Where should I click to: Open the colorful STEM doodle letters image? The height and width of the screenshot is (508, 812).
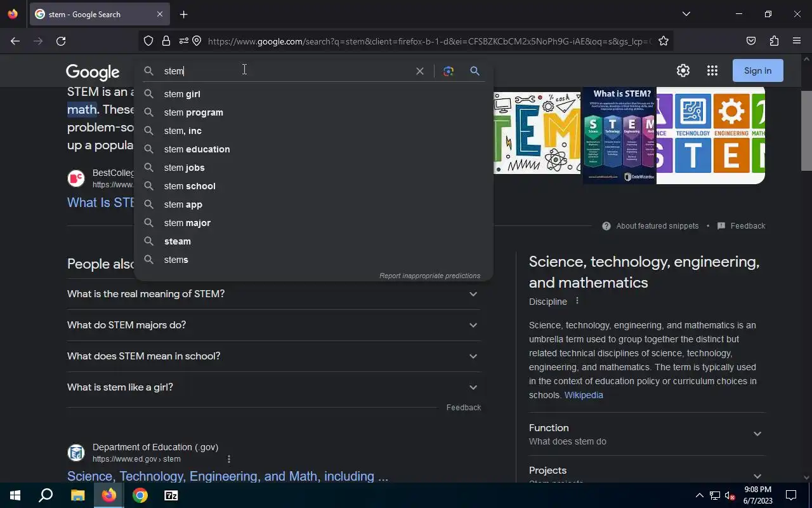(x=537, y=133)
